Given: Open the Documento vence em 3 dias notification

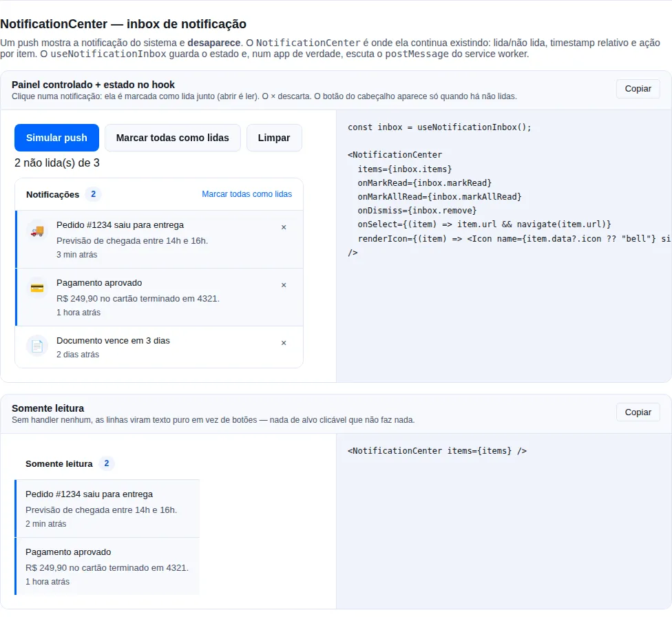Looking at the screenshot, I should click(x=160, y=347).
